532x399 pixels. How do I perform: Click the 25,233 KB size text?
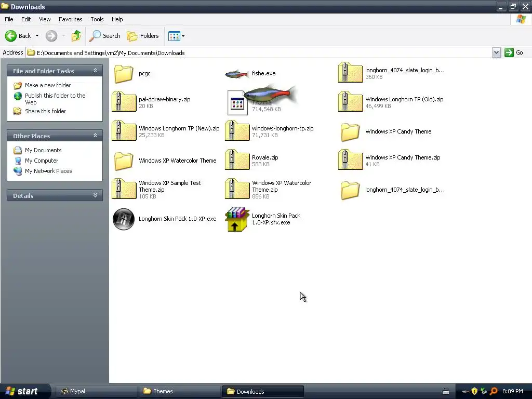(x=151, y=135)
